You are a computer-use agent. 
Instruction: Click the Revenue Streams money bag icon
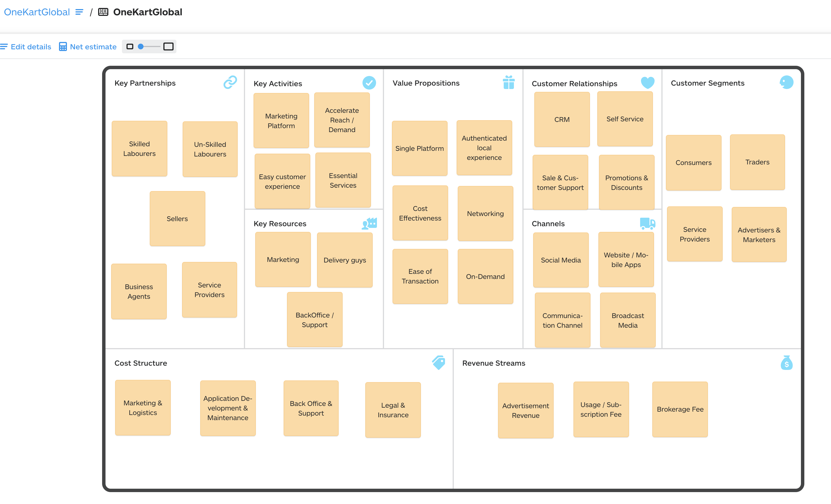[786, 363]
